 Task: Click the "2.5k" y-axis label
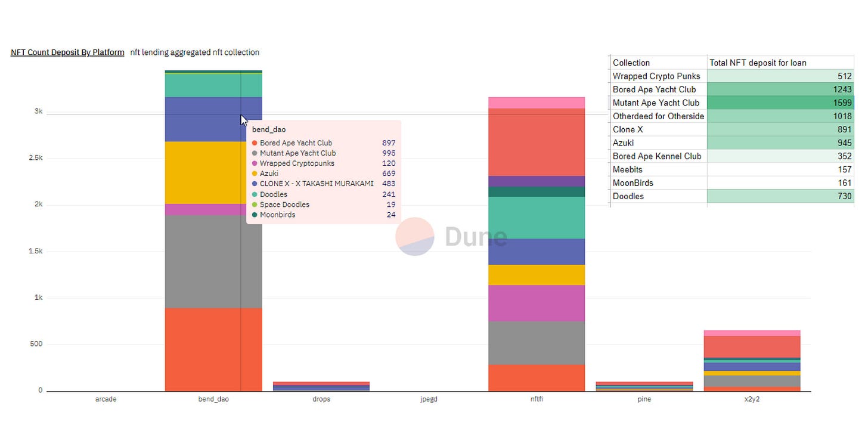35,158
